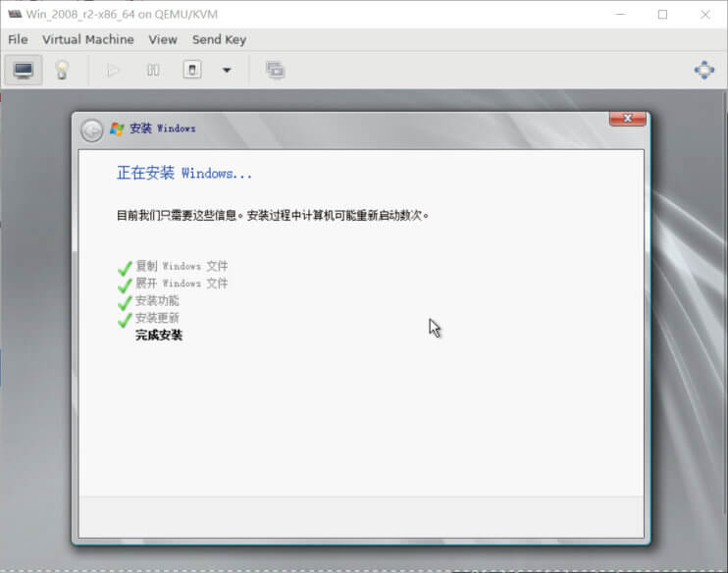The image size is (728, 573).
Task: Click the 展开 Windows 文件 step
Action: 182,284
